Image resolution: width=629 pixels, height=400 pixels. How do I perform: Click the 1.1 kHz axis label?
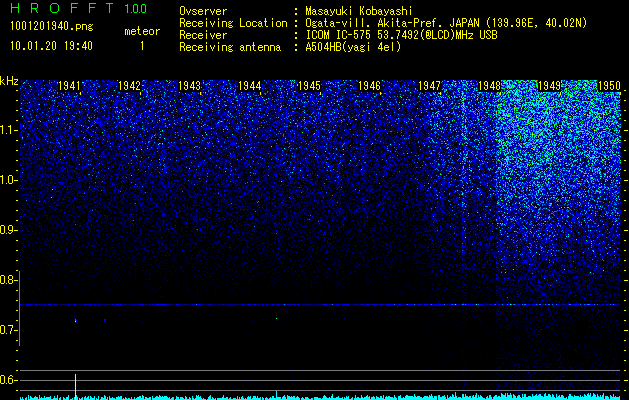click(9, 131)
